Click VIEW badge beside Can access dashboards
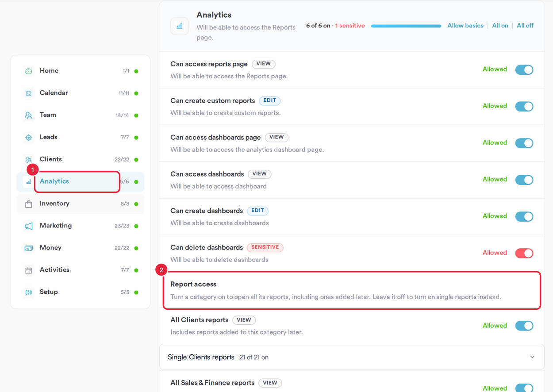The width and height of the screenshot is (553, 392). (260, 174)
